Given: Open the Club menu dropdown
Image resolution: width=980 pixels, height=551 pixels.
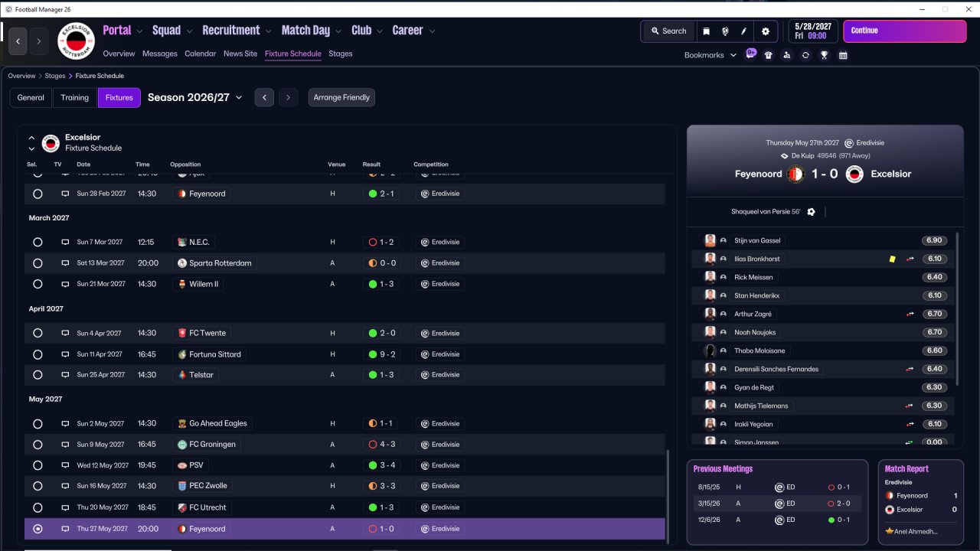Looking at the screenshot, I should pos(367,31).
